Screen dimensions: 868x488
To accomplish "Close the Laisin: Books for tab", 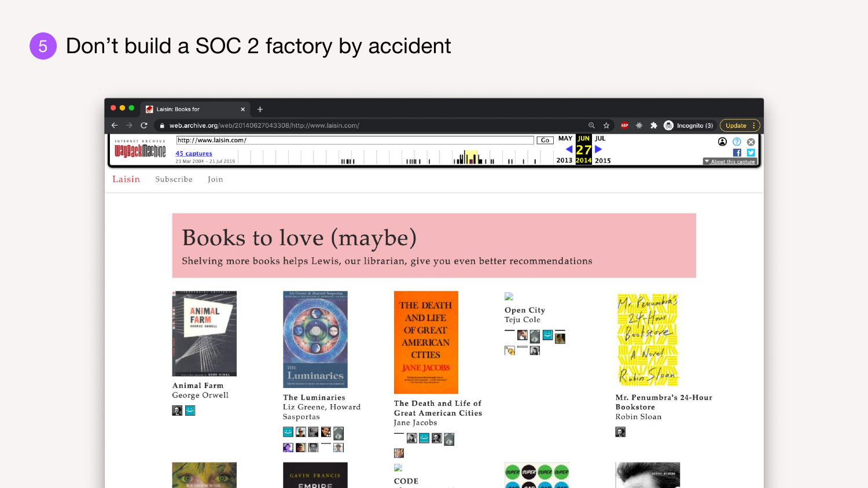I will (242, 109).
